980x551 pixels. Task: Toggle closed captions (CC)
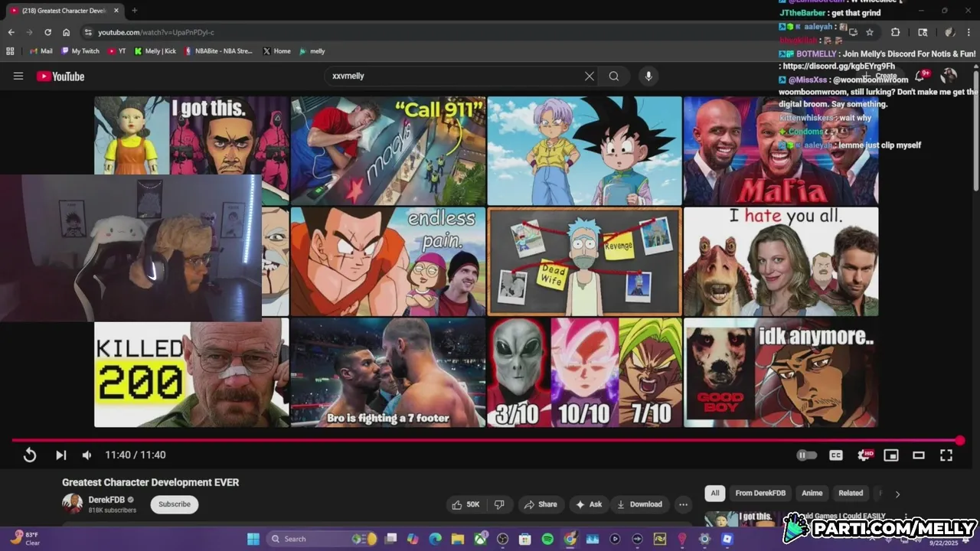(x=836, y=455)
